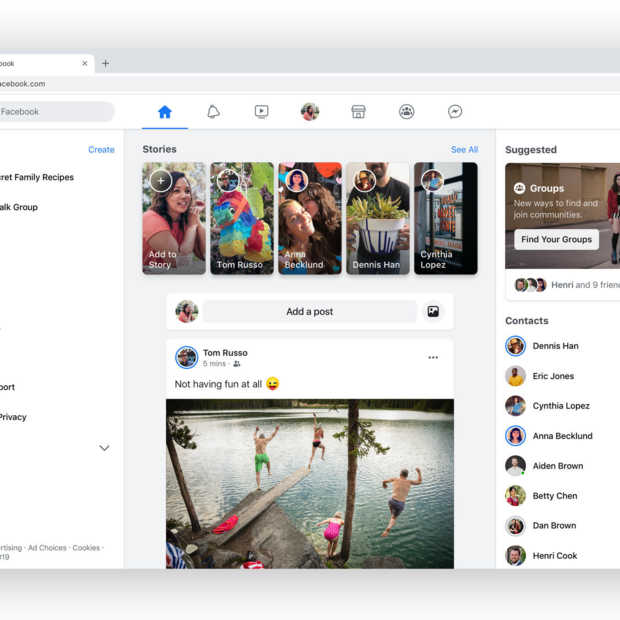This screenshot has height=620, width=620.
Task: Click Find Your Groups button
Action: [556, 239]
